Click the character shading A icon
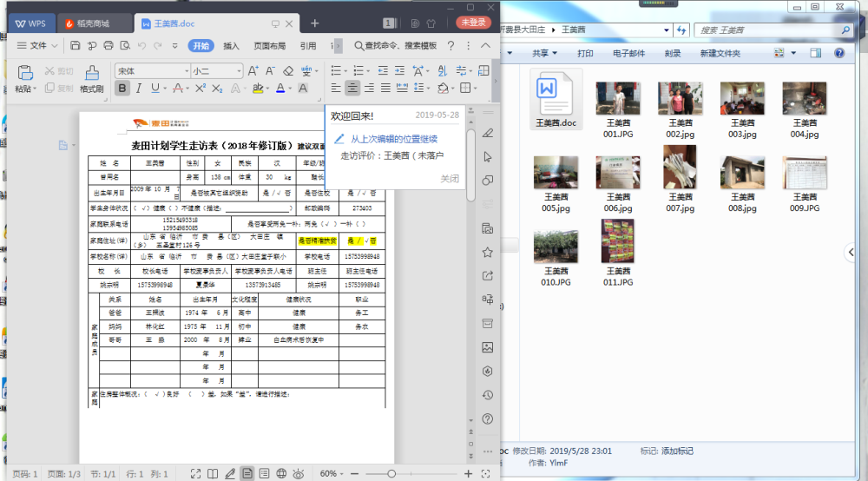 pos(303,88)
